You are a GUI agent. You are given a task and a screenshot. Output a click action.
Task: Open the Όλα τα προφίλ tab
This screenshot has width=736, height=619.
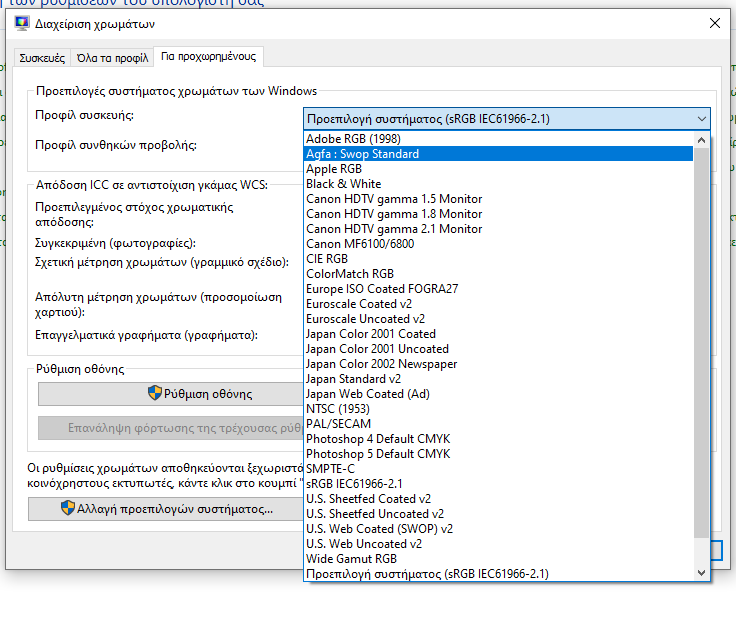click(112, 58)
